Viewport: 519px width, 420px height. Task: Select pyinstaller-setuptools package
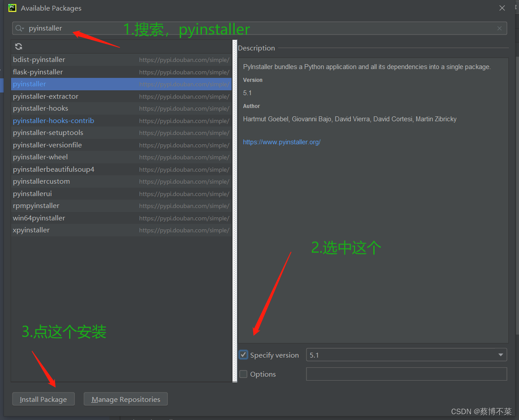click(121, 133)
